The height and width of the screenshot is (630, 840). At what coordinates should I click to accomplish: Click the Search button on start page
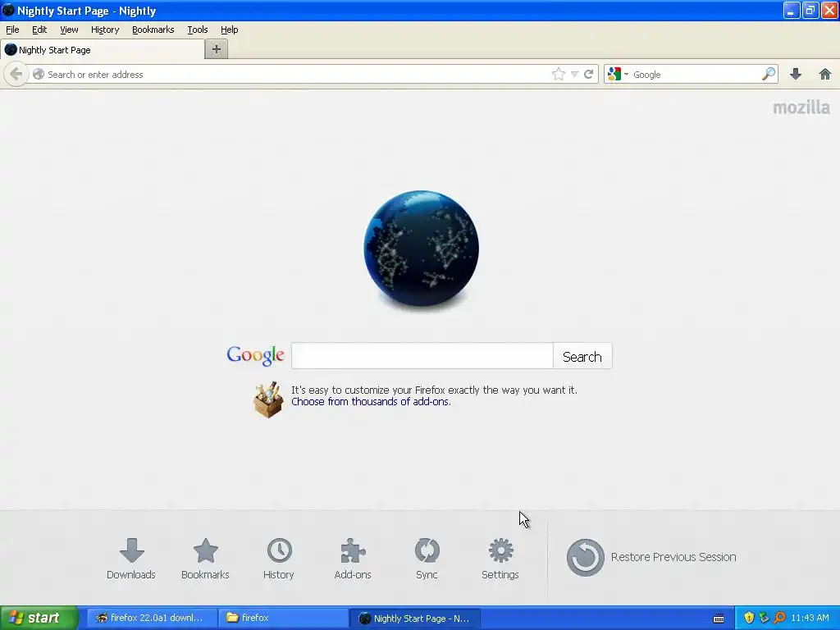pos(582,356)
